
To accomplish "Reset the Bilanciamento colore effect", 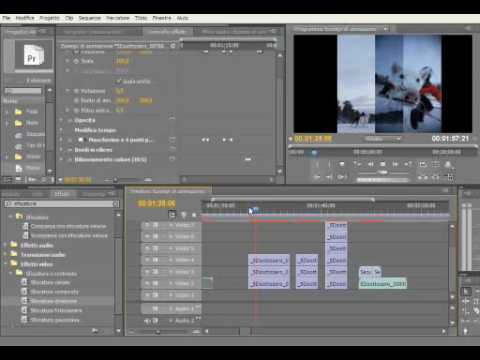I will click(x=172, y=159).
